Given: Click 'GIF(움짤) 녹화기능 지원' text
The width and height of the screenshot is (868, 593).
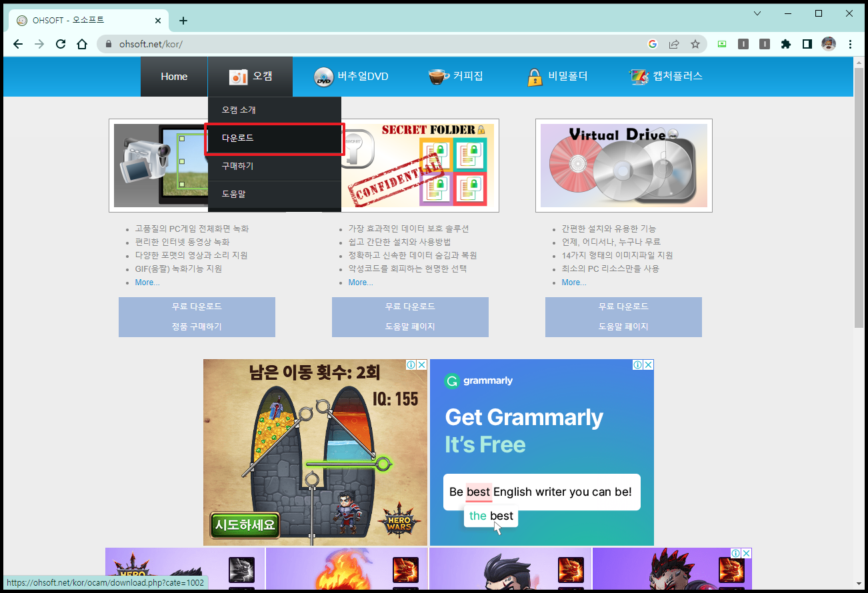Looking at the screenshot, I should (x=179, y=269).
